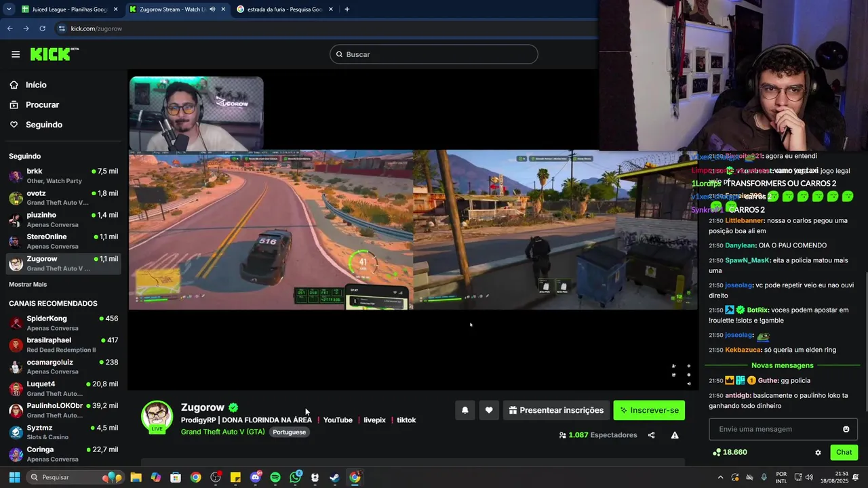Open Spotify from the taskbar
The width and height of the screenshot is (868, 488).
(275, 477)
